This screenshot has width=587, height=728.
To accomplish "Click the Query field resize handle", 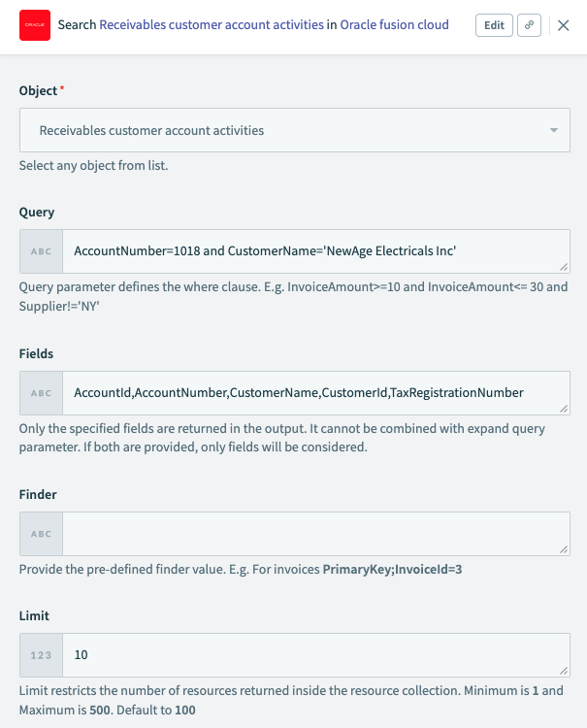I will click(564, 267).
